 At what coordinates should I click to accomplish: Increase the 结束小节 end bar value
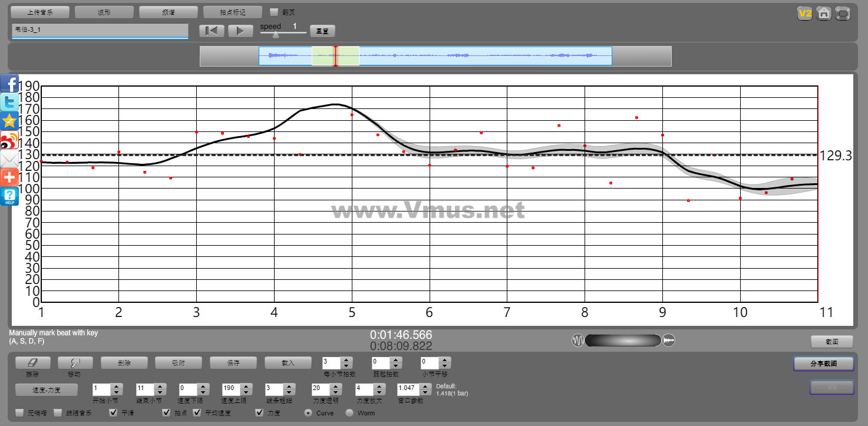pos(160,387)
